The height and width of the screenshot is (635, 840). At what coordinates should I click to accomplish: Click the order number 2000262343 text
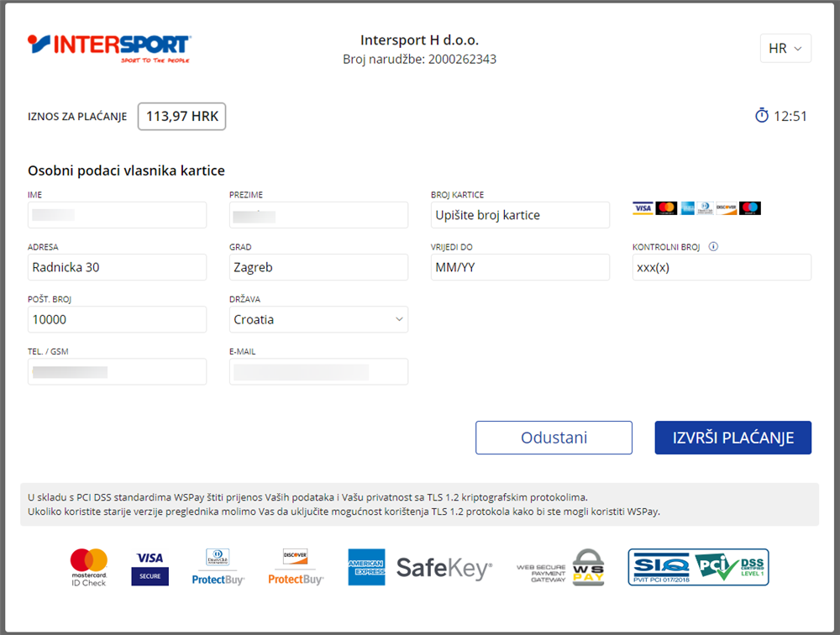pos(462,59)
